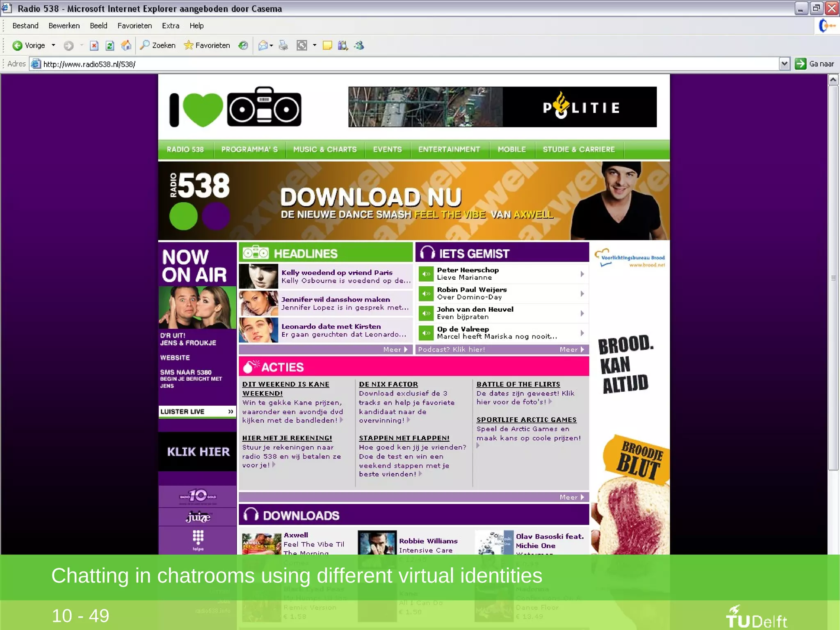This screenshot has width=840, height=630.
Task: Click the KLIK HIER banner
Action: point(198,452)
